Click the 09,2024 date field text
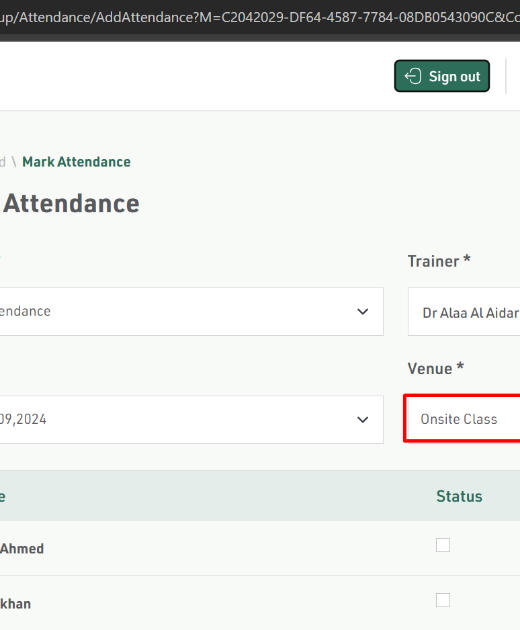520x630 pixels. [23, 419]
